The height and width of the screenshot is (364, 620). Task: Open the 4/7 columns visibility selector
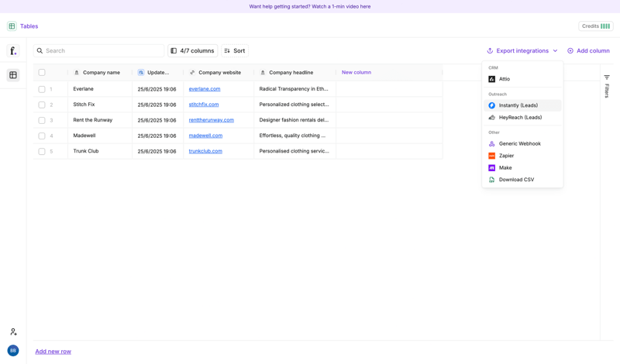click(x=192, y=50)
